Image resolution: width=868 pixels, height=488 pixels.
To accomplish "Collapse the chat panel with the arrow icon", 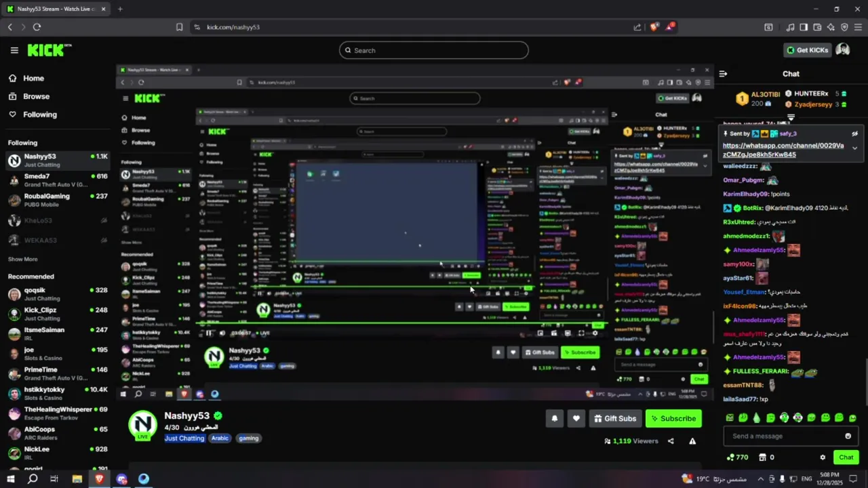I will pyautogui.click(x=723, y=74).
